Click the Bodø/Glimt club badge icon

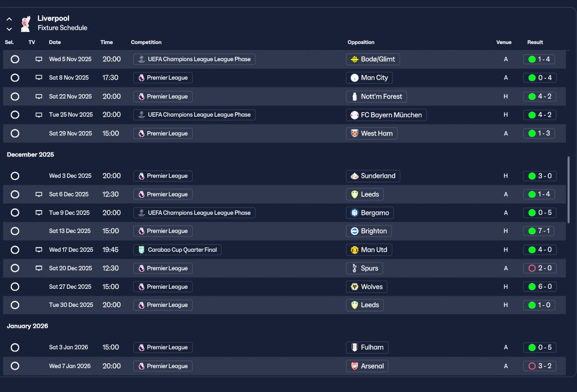355,59
